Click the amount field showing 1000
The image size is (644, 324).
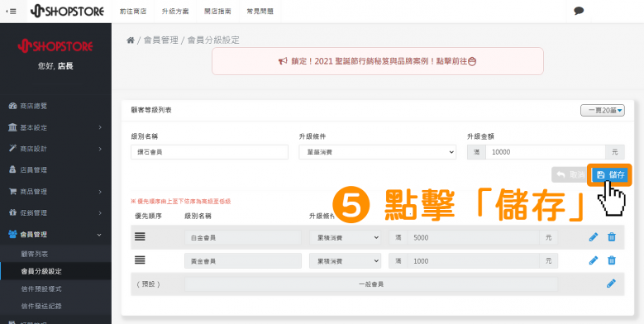point(474,260)
